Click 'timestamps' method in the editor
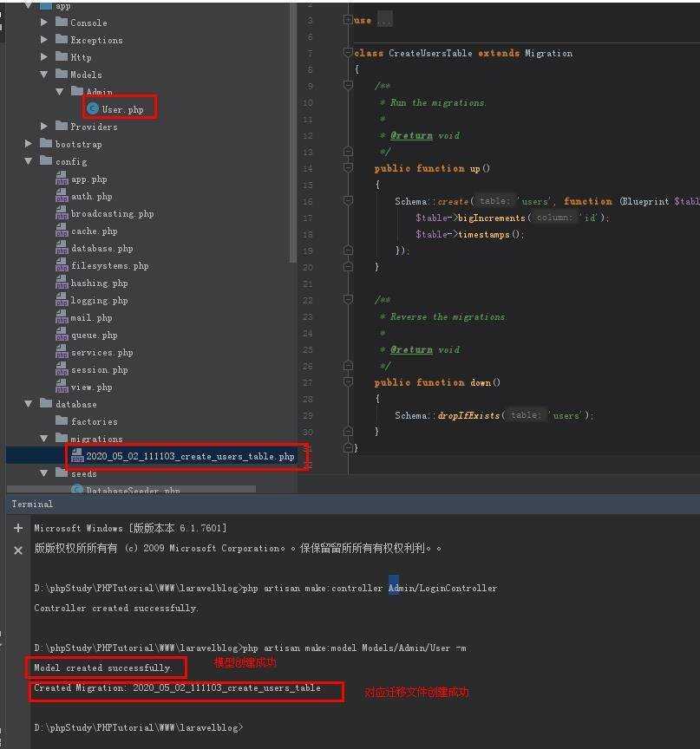 [483, 235]
